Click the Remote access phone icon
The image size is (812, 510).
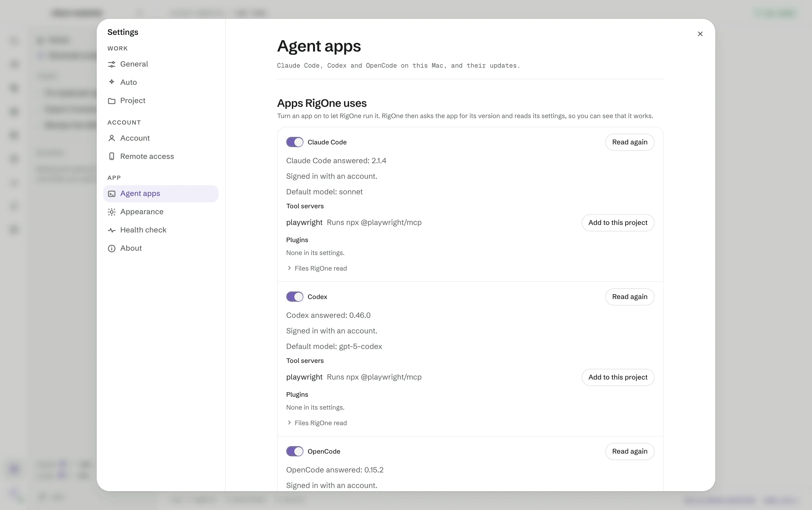click(x=112, y=156)
